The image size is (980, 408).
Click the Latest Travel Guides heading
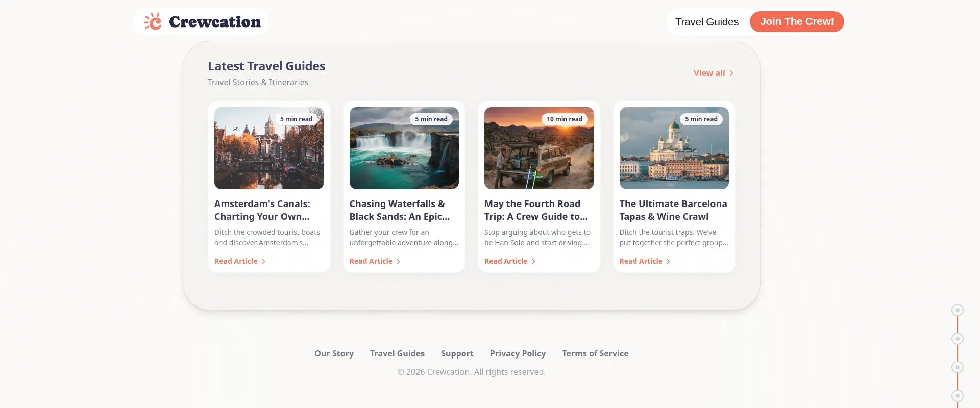[x=266, y=66]
